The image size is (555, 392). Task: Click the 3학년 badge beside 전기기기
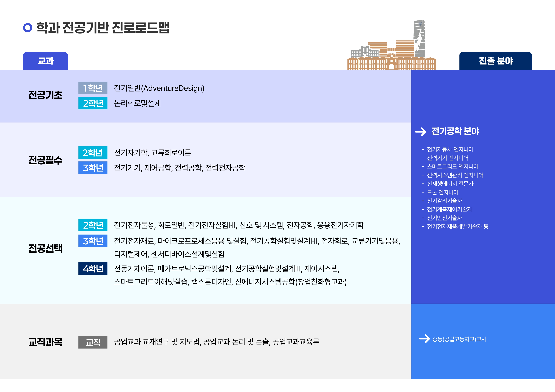pyautogui.click(x=93, y=168)
